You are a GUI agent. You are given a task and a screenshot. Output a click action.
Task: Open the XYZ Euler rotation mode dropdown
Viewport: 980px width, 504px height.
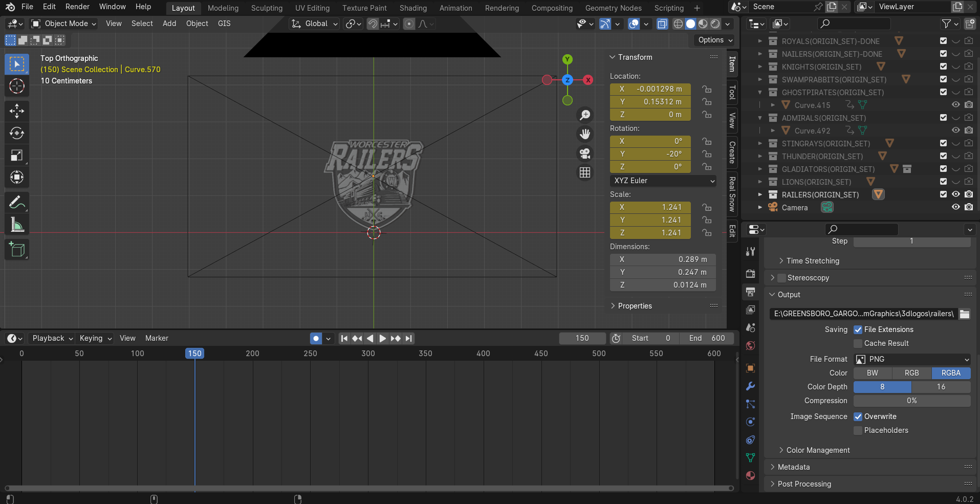click(x=664, y=181)
